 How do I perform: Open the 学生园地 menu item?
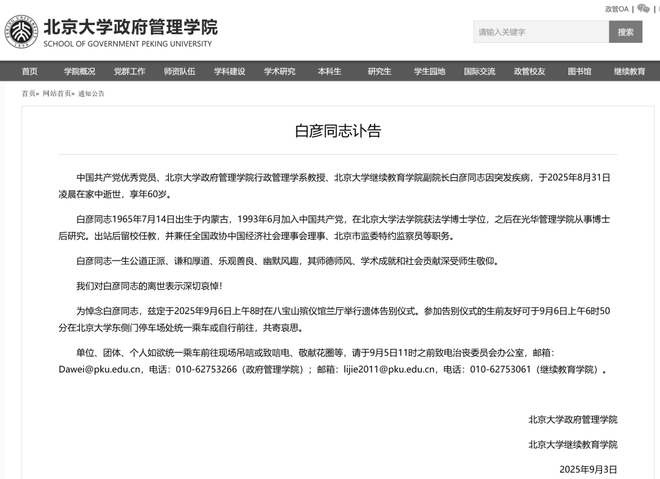pos(429,71)
